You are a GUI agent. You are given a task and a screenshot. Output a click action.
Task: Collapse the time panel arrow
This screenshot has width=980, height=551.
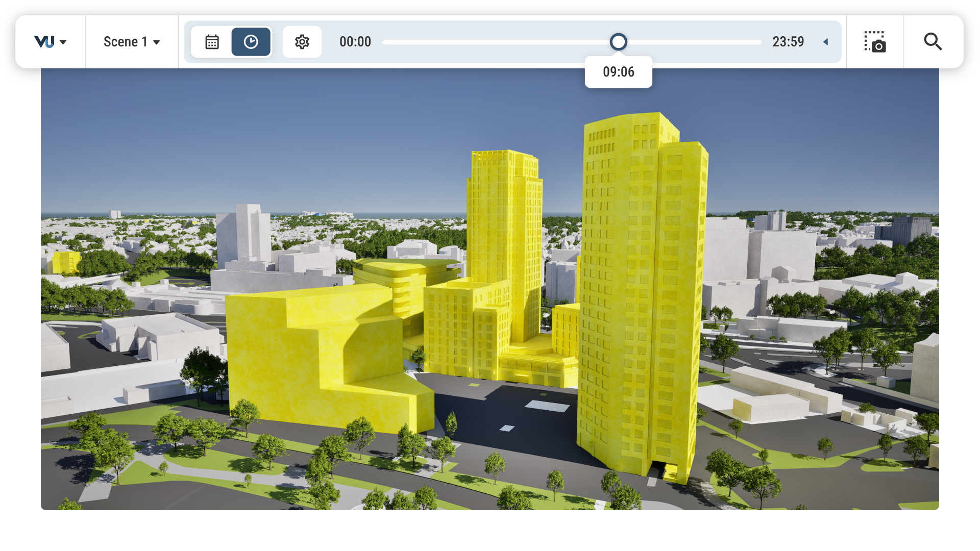pyautogui.click(x=825, y=42)
